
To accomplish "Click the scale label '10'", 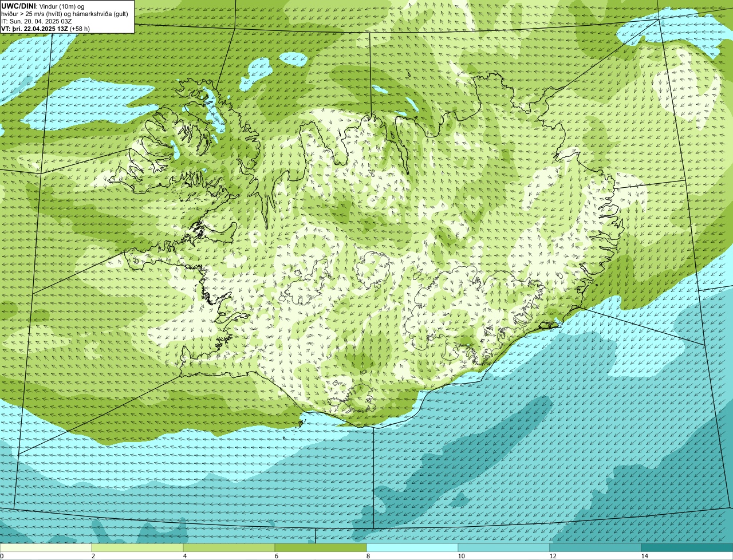I will point(461,556).
